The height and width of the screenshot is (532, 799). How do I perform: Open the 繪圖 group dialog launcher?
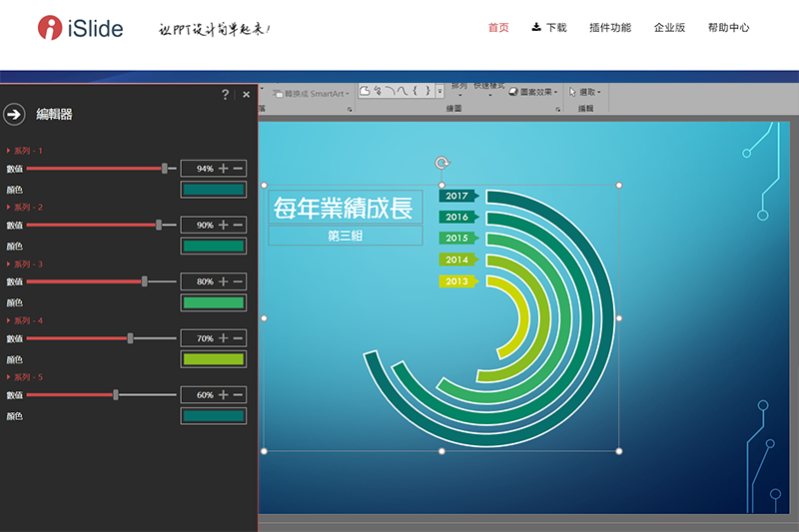558,109
